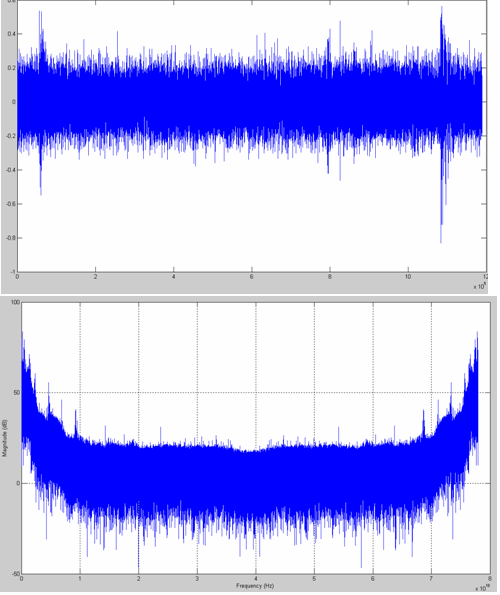The width and height of the screenshot is (500, 595).
Task: Click the deepest negative spike near -0.8 in waveform
Action: tap(441, 235)
